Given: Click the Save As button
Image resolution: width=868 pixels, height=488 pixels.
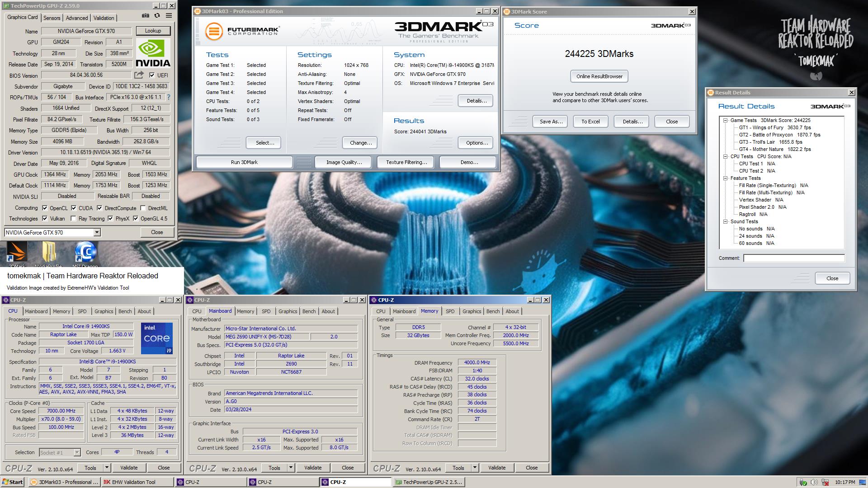Looking at the screenshot, I should point(551,122).
